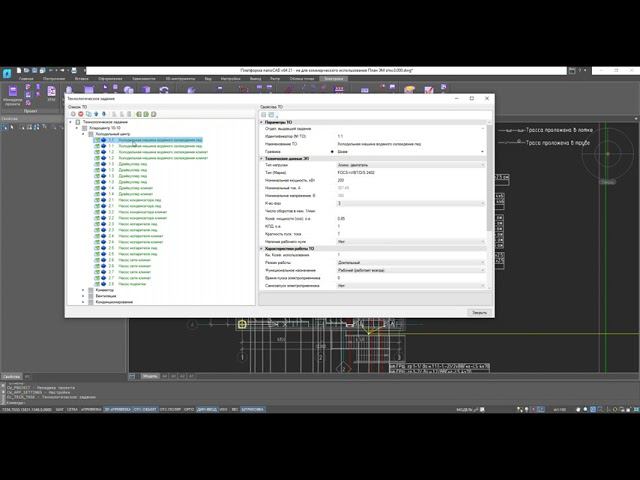Click the first icon in Список ТО toolbar

(71, 114)
